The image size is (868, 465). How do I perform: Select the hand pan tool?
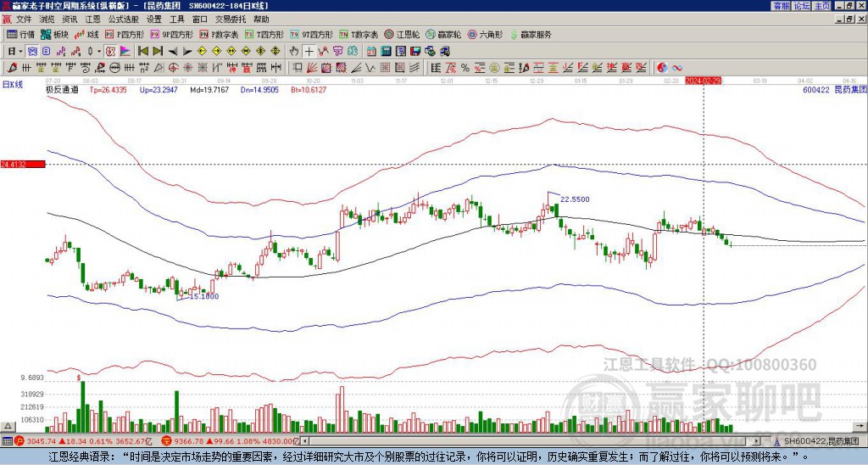[x=294, y=51]
